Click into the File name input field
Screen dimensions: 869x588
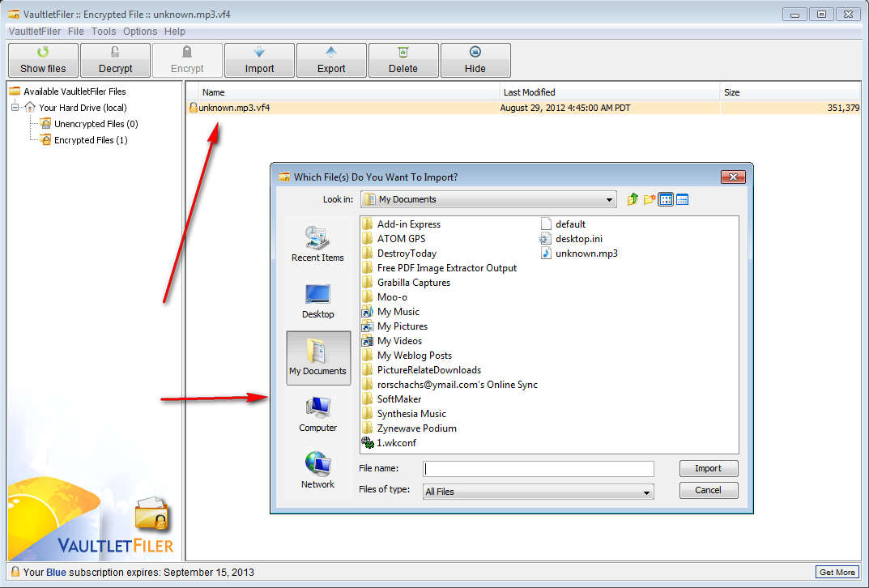click(538, 469)
